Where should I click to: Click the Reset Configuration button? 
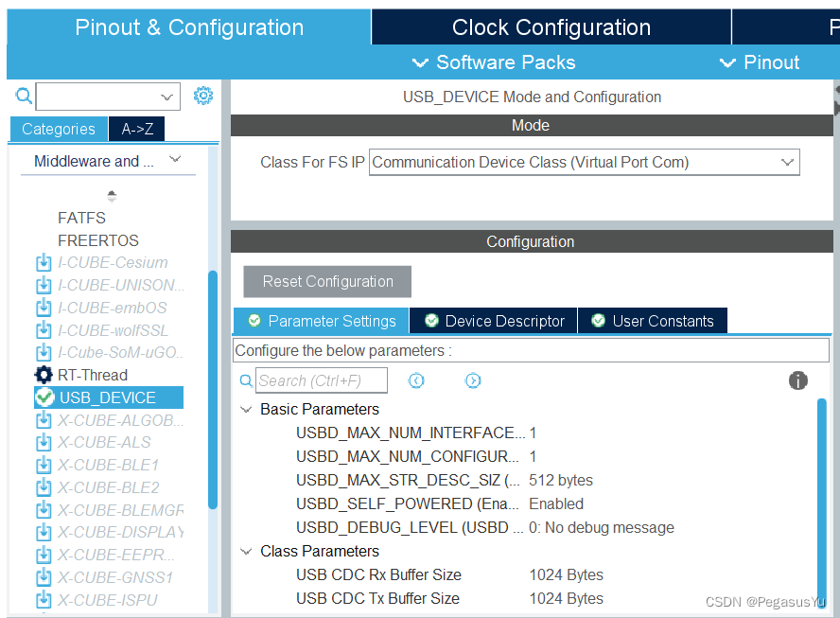tap(327, 281)
